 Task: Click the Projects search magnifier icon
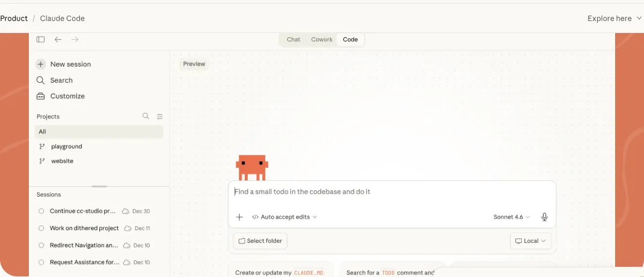pos(146,116)
